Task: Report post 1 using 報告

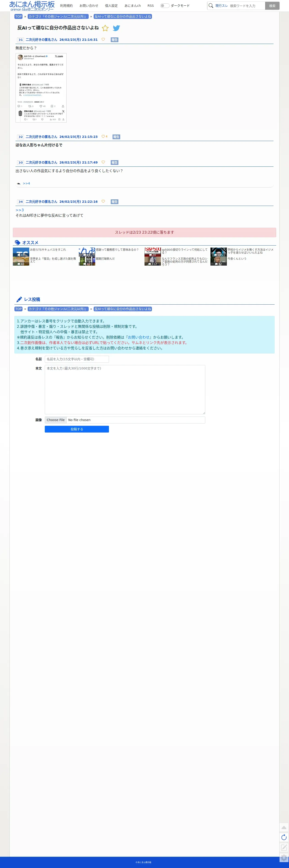Action: (115, 40)
